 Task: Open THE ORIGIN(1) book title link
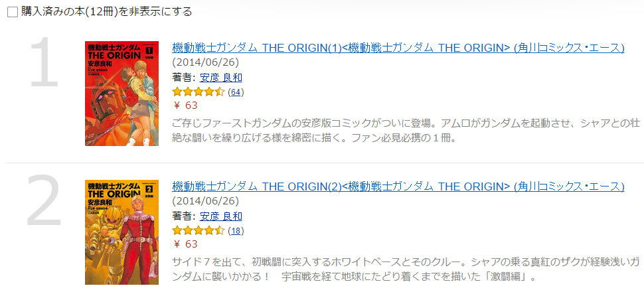pyautogui.click(x=398, y=48)
